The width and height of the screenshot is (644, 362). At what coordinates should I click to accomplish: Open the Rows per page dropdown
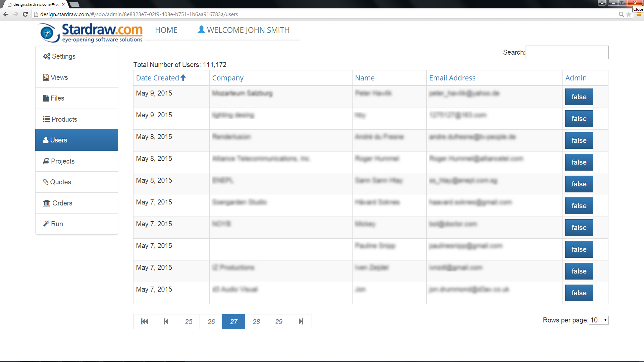pyautogui.click(x=599, y=320)
